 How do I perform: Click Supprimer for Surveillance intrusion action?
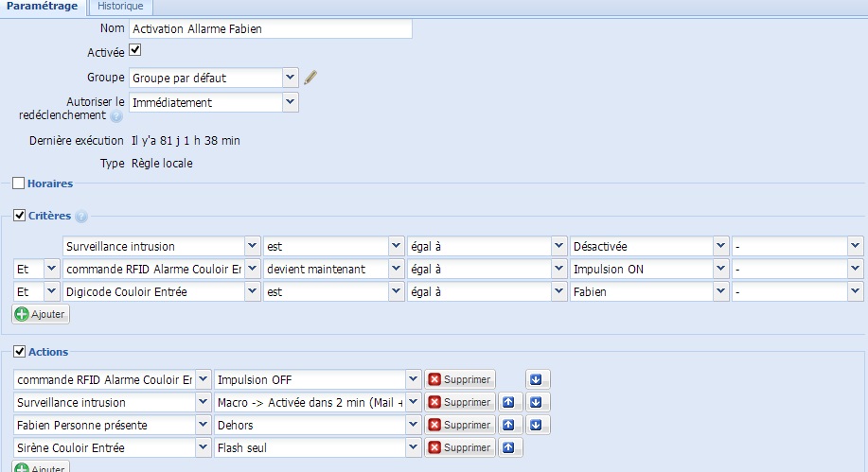(x=460, y=402)
